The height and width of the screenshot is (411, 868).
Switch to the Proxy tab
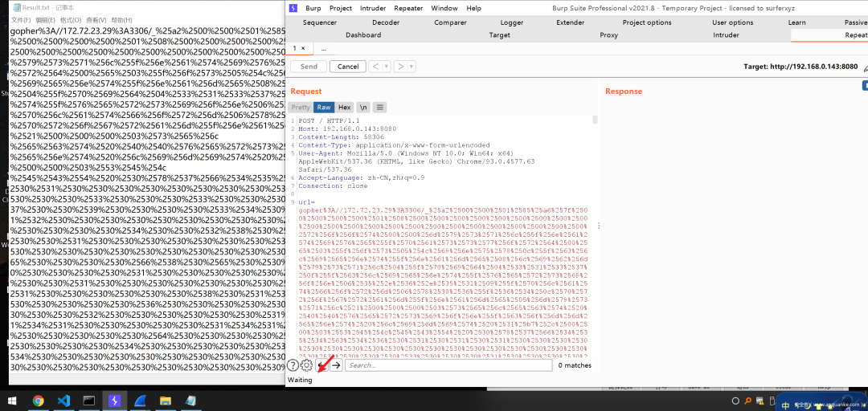point(609,35)
